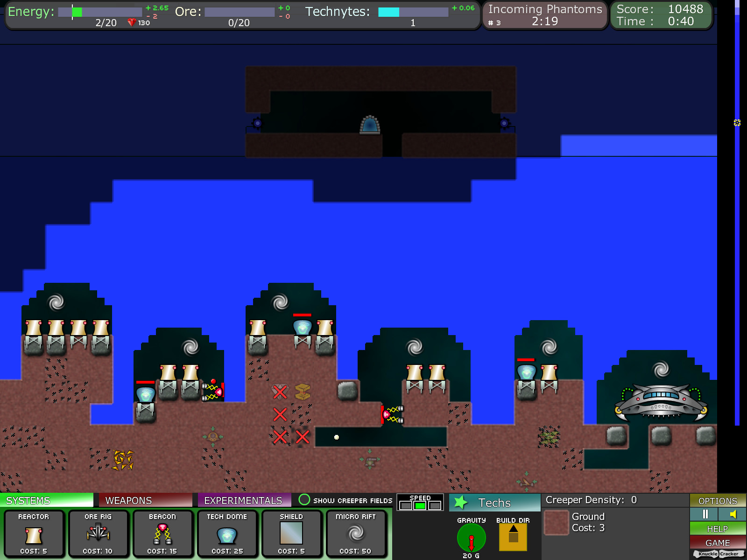
Task: Adjust the Gravity dial
Action: 471,538
